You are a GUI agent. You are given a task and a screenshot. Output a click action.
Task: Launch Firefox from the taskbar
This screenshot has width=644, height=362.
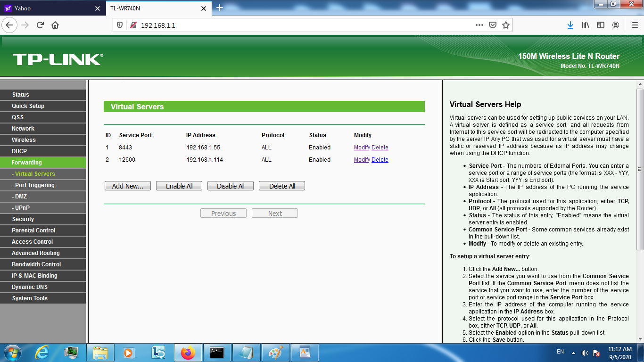tap(188, 353)
